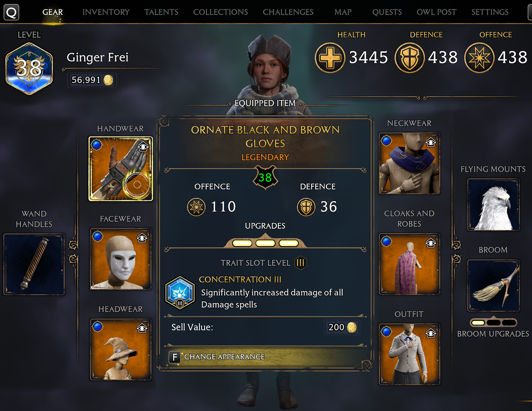
Task: Click the Concentration III trait icon
Action: coord(179,294)
